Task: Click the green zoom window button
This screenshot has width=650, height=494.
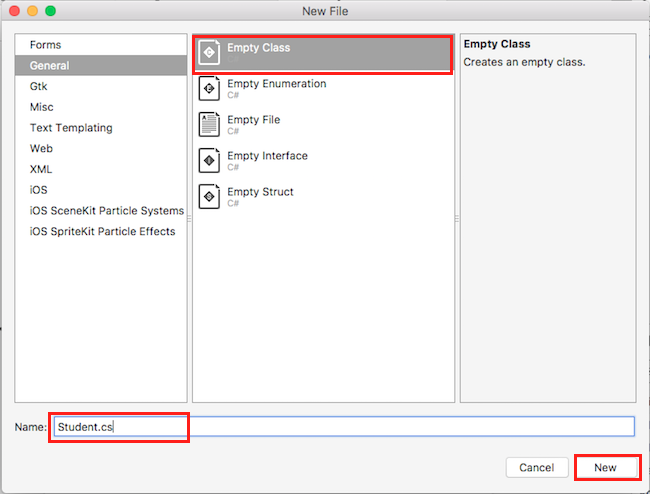Action: click(x=51, y=11)
